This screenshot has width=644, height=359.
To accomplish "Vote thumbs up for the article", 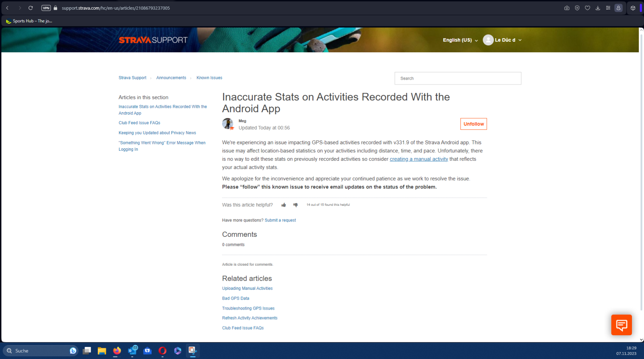I will point(284,205).
